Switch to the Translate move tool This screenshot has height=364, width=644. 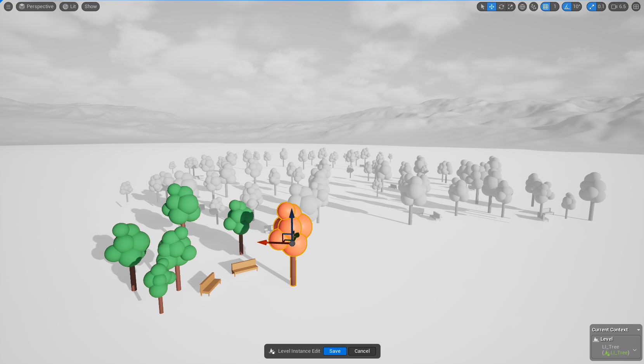pos(492,7)
